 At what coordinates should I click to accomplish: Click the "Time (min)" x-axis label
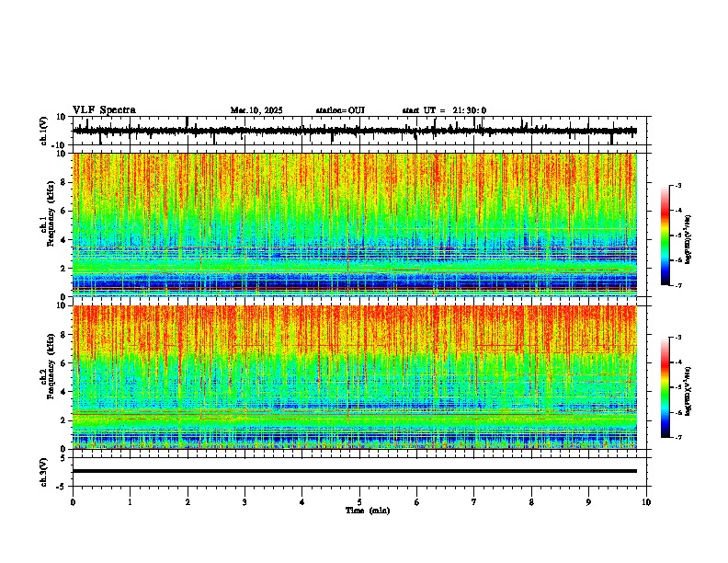tap(368, 511)
